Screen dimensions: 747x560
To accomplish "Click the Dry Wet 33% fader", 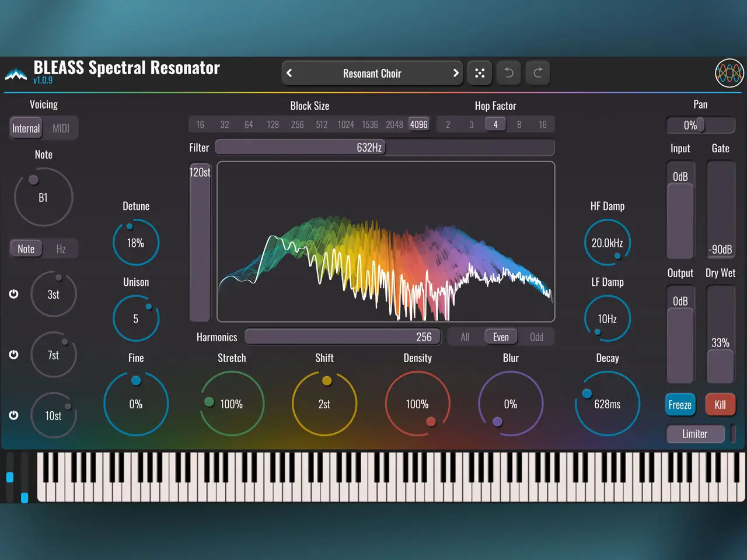I will pos(721,335).
